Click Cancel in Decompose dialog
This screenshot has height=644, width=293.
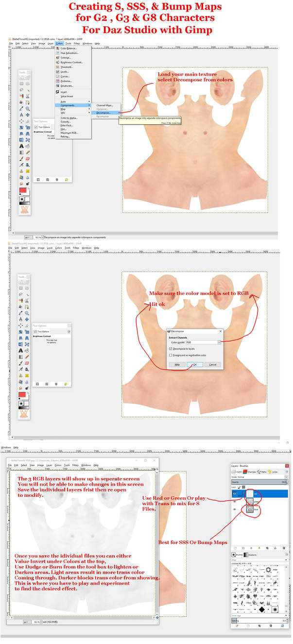pyautogui.click(x=213, y=365)
